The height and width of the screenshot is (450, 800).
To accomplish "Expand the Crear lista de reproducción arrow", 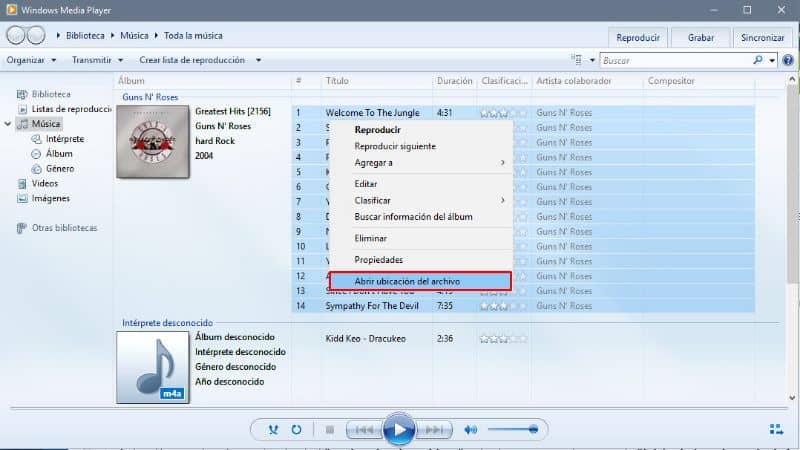I will (x=259, y=60).
